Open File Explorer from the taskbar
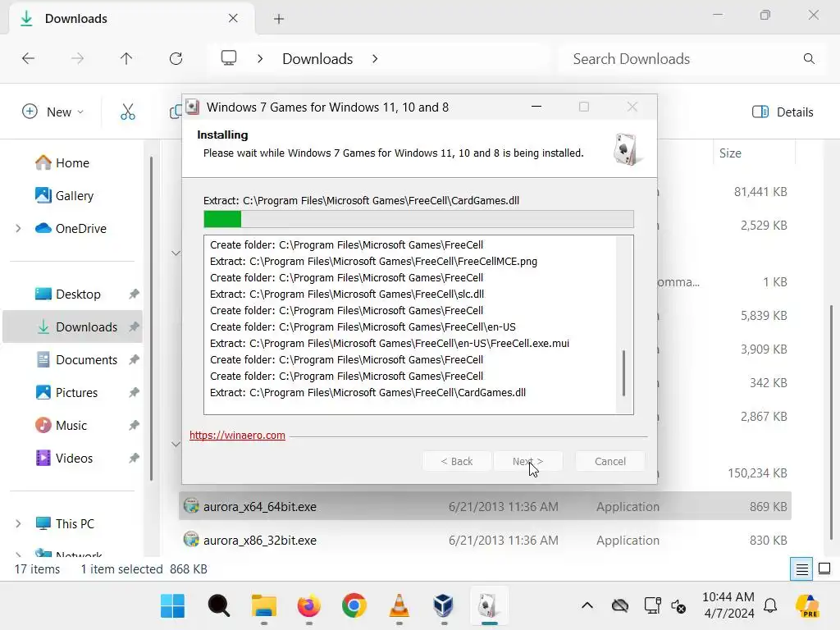840x630 pixels. pyautogui.click(x=264, y=606)
